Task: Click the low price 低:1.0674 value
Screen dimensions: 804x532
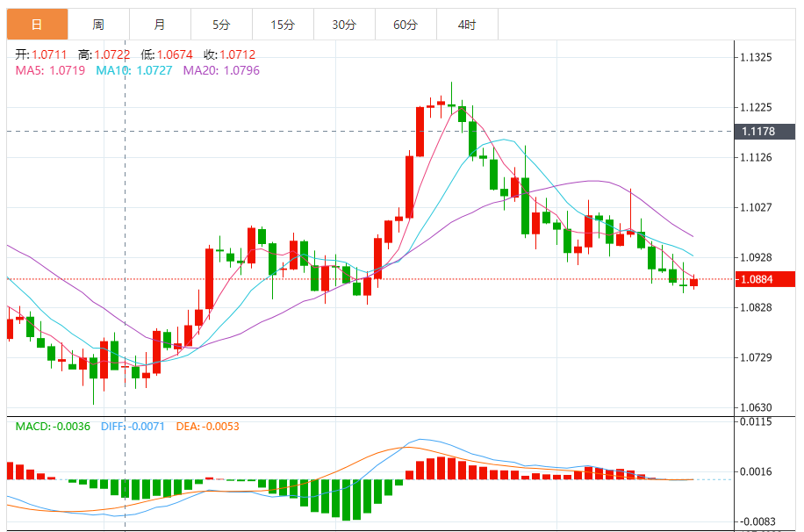Action: pos(167,54)
